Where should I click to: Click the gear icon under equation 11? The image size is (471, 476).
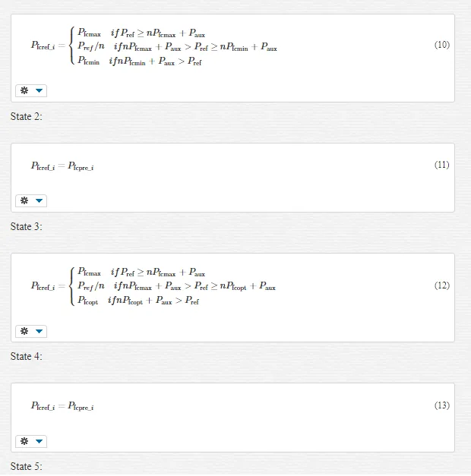coord(24,200)
